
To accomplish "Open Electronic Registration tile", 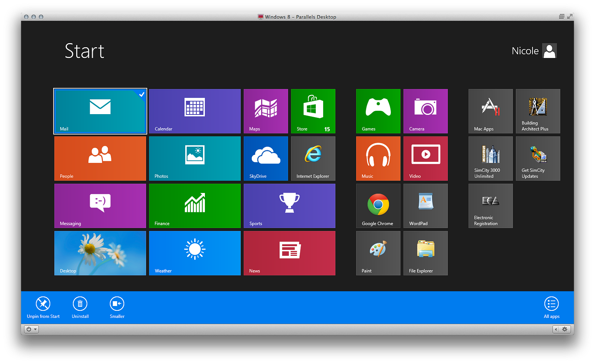I will (491, 206).
